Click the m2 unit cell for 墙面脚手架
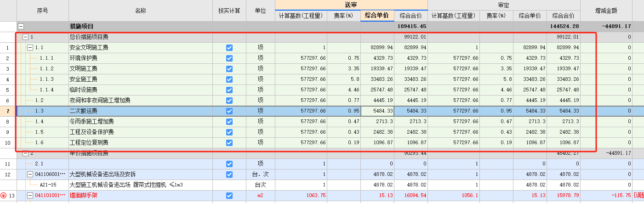Viewport: 644px width, 203px height. pos(261,196)
